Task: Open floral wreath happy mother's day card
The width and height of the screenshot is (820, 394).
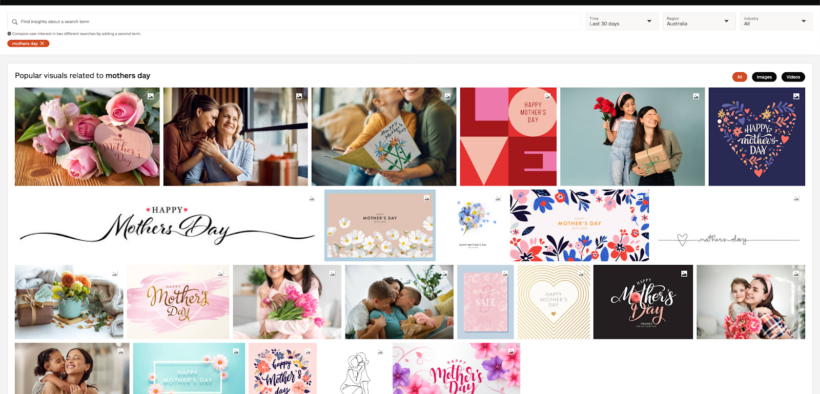Action: [x=283, y=368]
